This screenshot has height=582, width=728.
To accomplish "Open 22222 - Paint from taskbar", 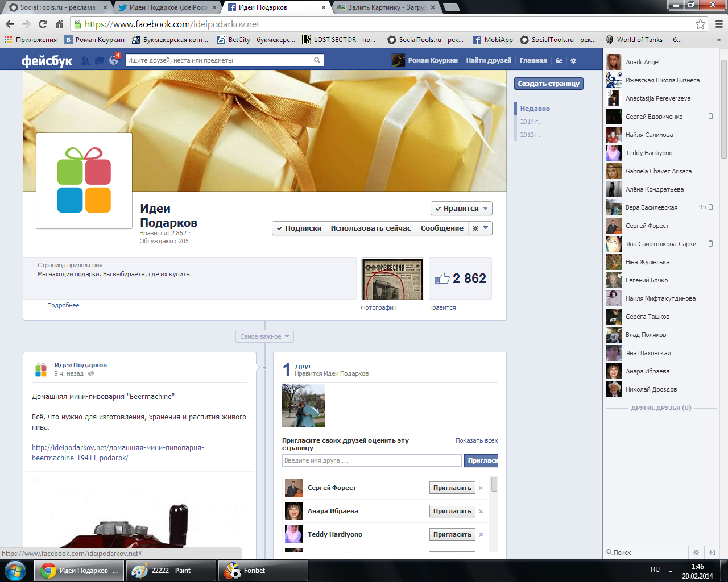I will click(171, 571).
